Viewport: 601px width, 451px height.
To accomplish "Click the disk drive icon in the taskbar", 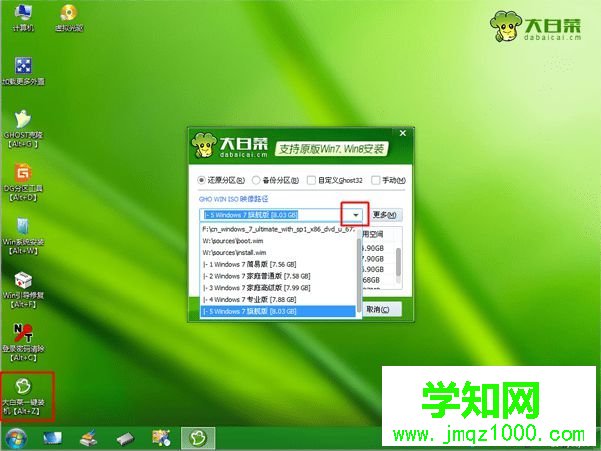I will [x=125, y=438].
